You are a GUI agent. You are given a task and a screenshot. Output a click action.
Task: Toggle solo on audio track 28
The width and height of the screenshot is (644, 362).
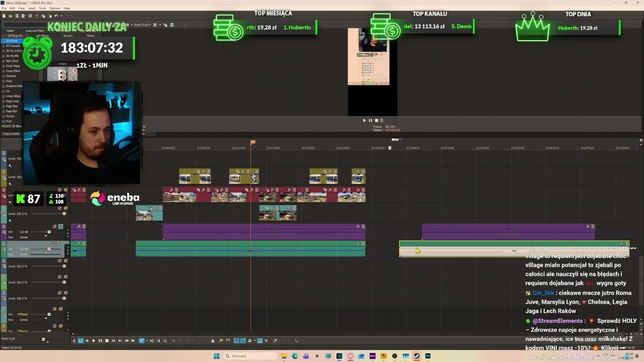(x=61, y=226)
